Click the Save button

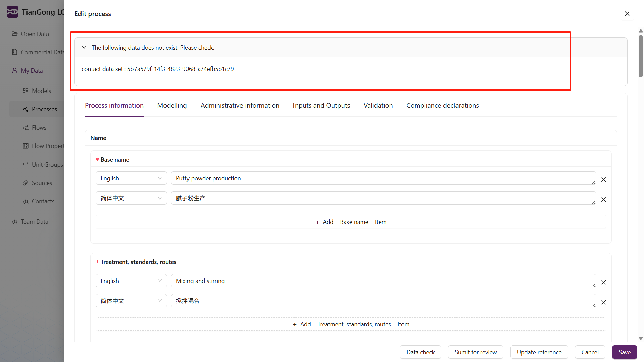[624, 352]
